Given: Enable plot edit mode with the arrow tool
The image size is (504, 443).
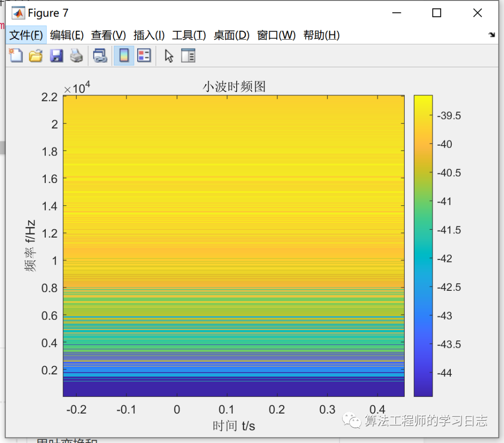Looking at the screenshot, I should point(169,55).
